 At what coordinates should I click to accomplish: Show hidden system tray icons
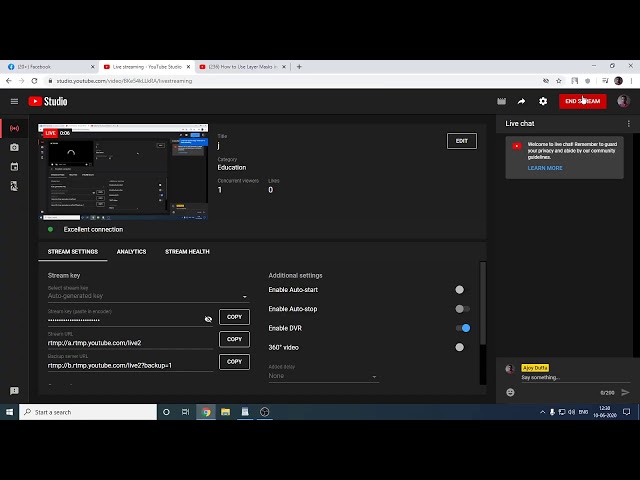[x=542, y=412]
